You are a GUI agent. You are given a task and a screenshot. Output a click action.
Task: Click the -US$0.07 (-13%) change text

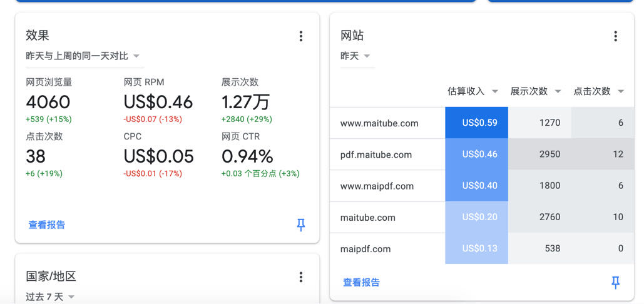coord(153,119)
